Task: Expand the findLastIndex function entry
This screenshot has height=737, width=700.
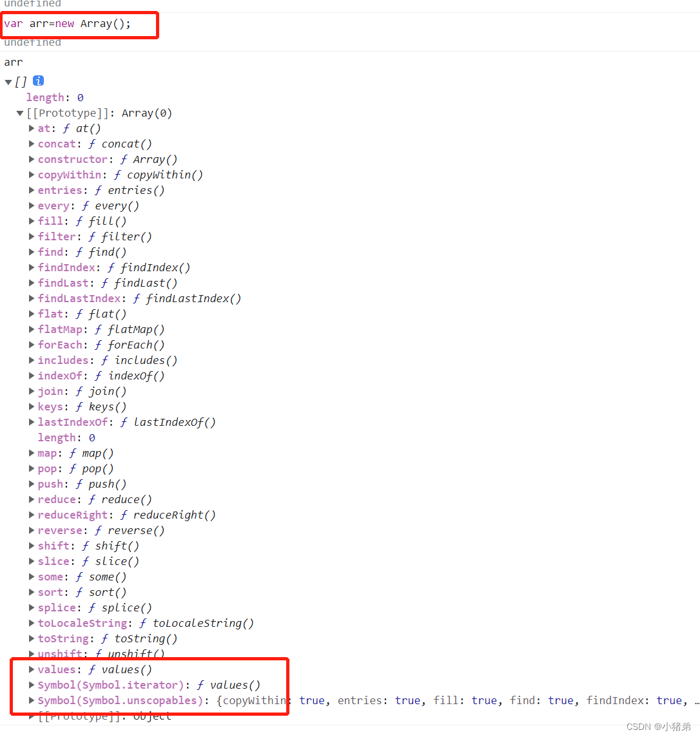Action: point(31,298)
